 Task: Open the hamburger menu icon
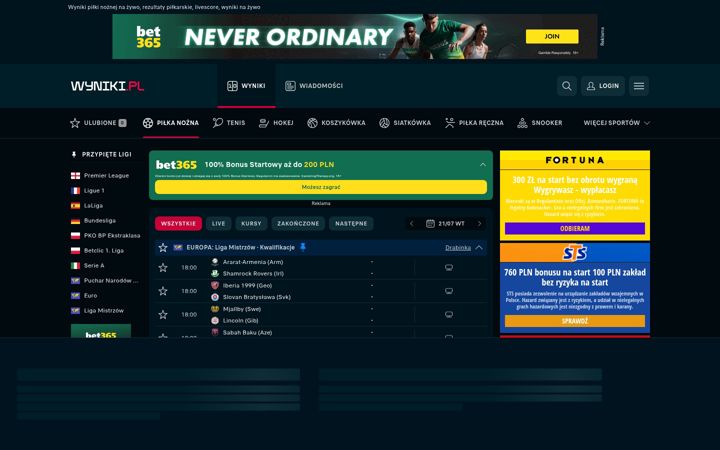click(639, 86)
